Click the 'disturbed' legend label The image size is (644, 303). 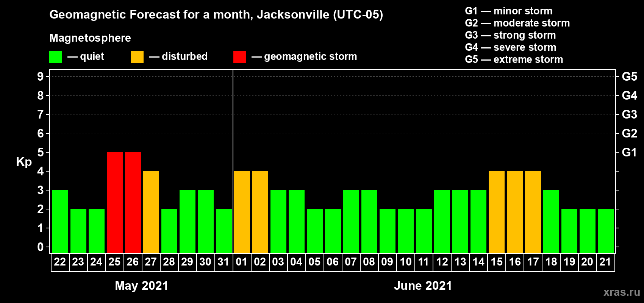(185, 56)
